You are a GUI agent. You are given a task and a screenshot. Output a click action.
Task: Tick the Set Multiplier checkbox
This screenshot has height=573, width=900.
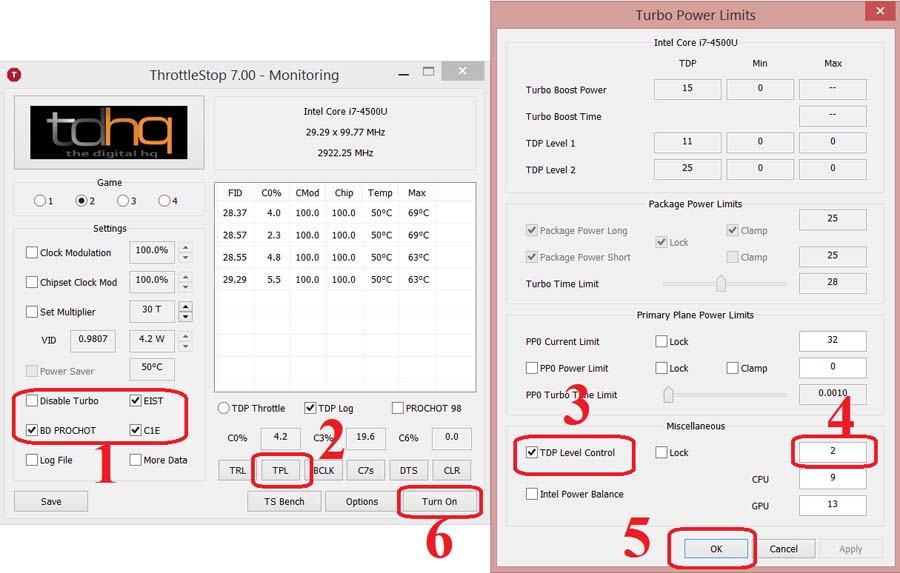coord(32,312)
